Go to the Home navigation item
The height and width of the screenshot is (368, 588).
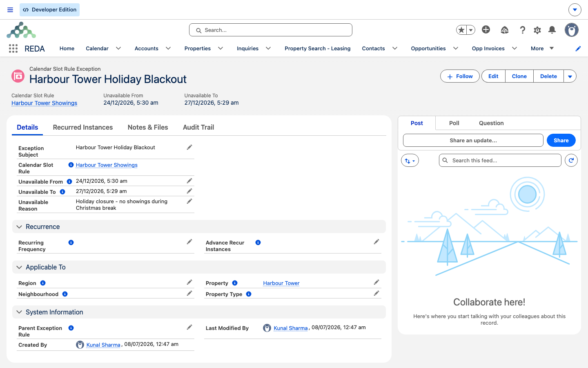coord(67,49)
